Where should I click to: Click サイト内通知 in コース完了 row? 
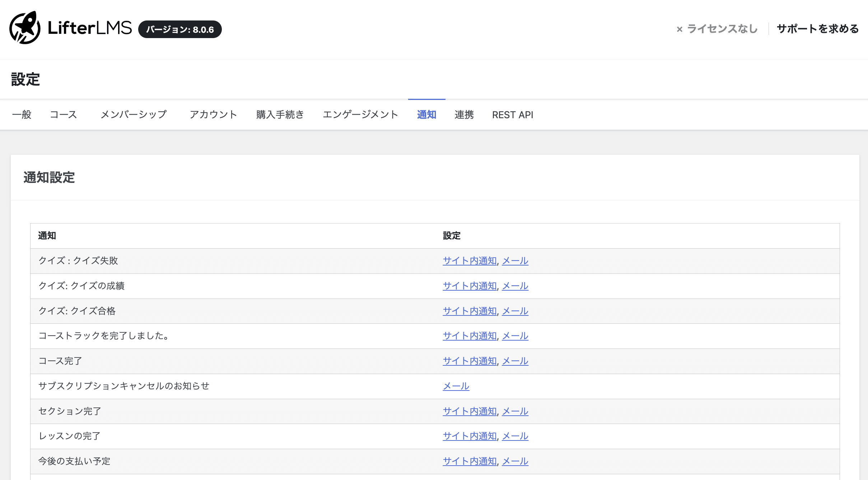click(x=470, y=361)
